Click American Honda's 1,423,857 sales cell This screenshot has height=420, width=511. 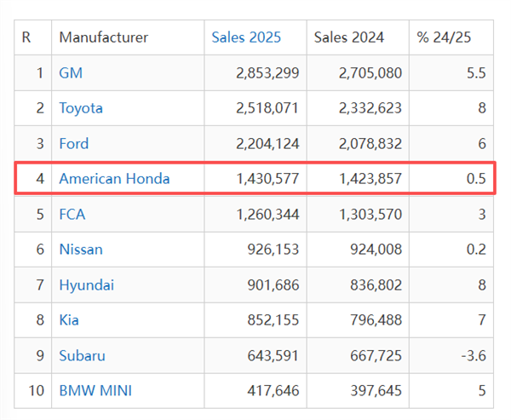(x=370, y=179)
